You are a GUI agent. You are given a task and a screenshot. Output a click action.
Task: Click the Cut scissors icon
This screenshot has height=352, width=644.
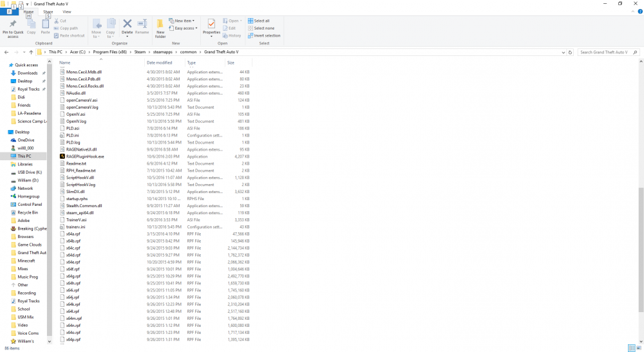[56, 21]
